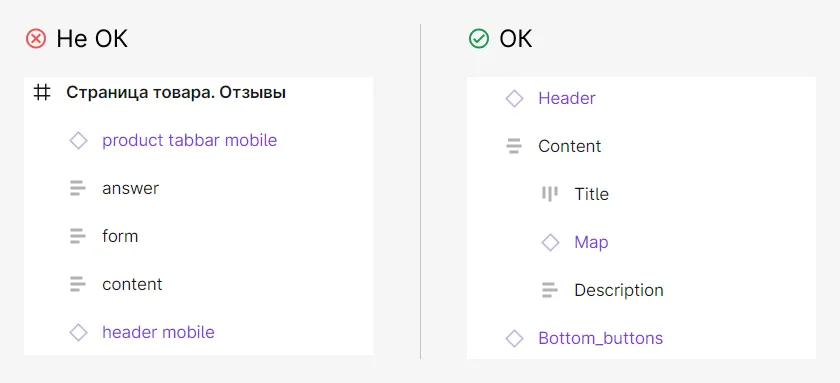Click the horizontal layout icon beside Title
840x383 pixels.
tap(550, 194)
